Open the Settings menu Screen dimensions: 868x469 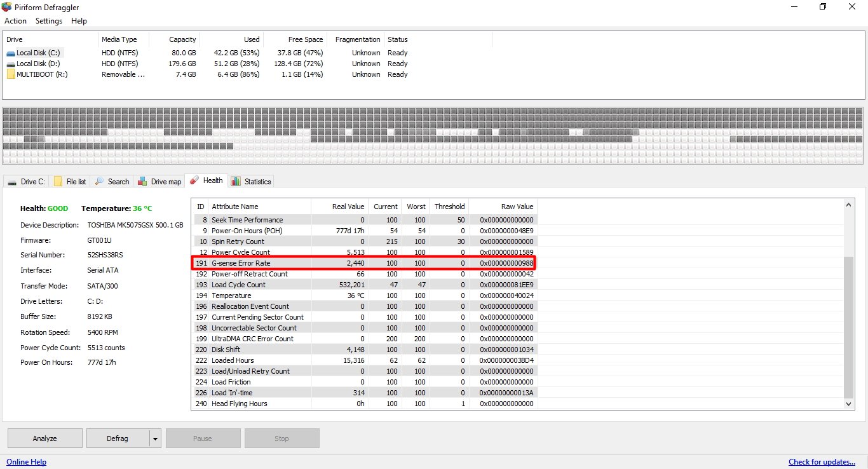point(49,21)
